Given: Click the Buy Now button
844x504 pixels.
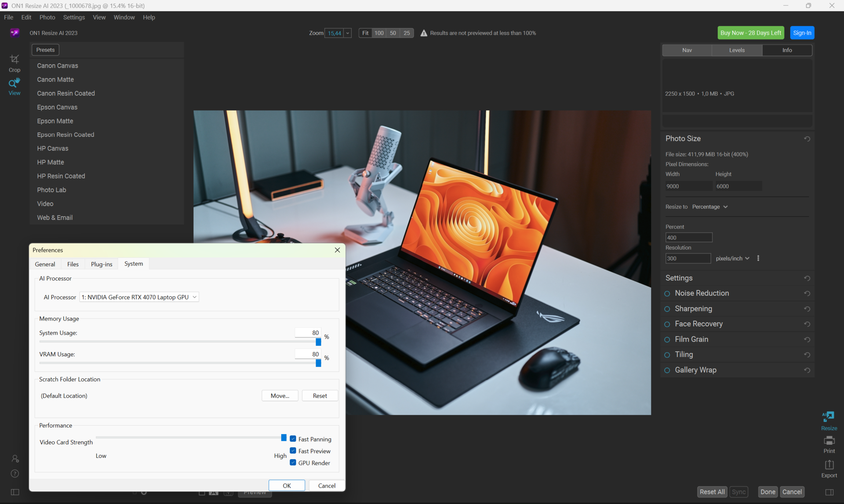Looking at the screenshot, I should point(751,33).
